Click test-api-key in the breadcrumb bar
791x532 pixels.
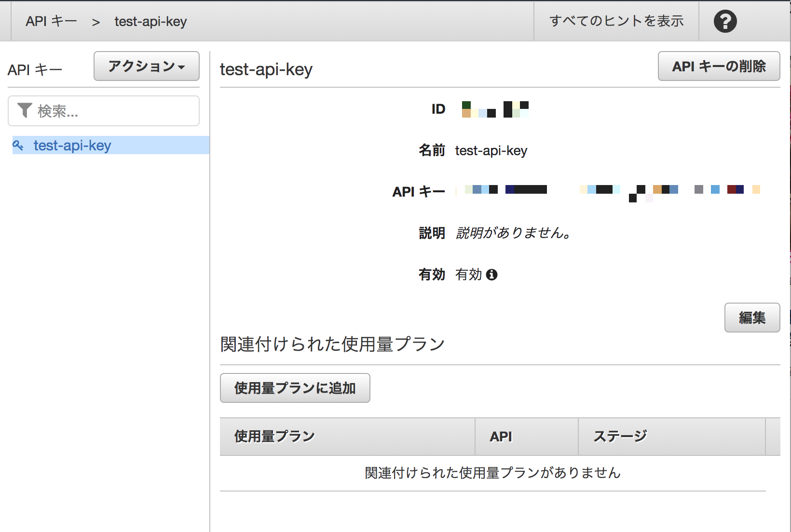coord(150,21)
